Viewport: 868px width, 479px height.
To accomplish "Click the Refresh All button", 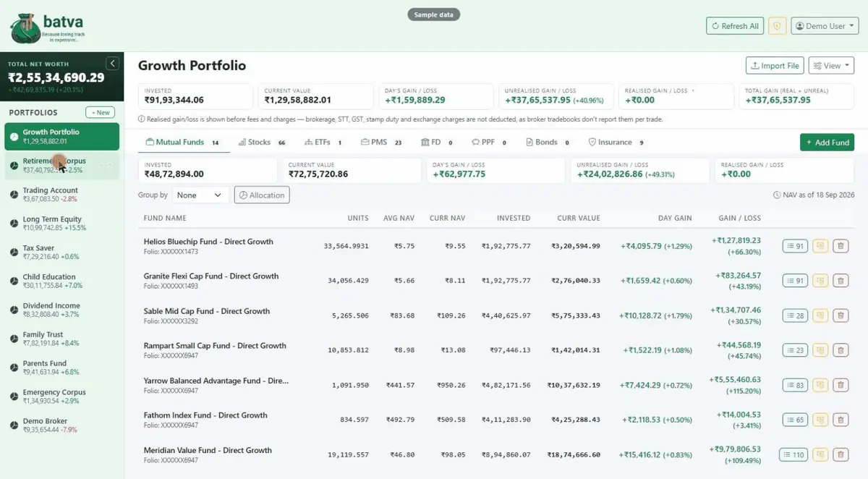I will 735,26.
